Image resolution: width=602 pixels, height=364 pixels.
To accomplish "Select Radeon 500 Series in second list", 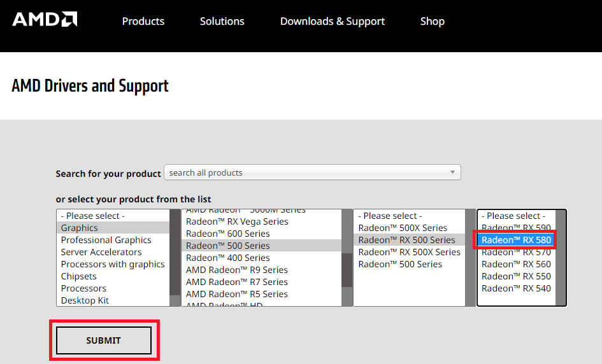I will (x=261, y=246).
